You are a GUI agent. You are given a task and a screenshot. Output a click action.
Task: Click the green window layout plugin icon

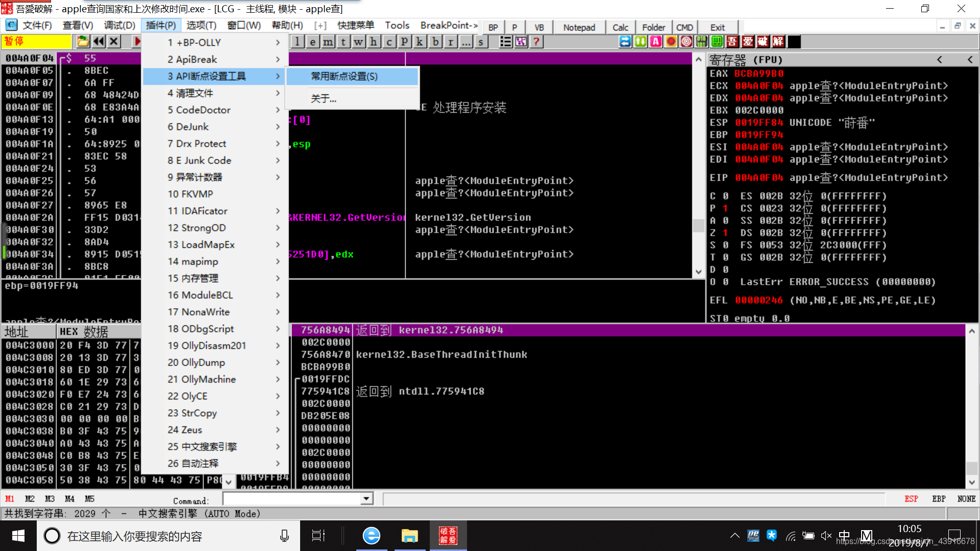point(717,42)
